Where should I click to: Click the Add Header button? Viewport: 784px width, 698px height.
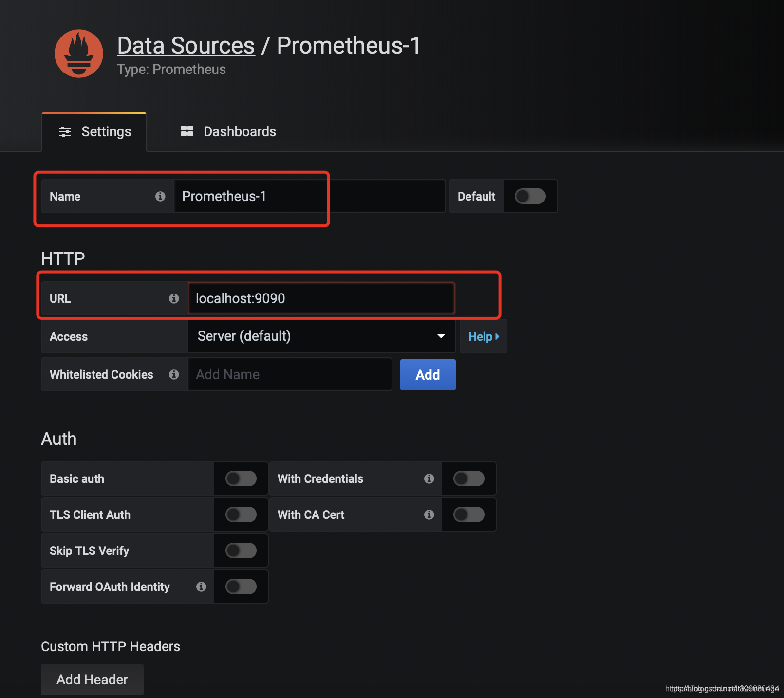92,680
